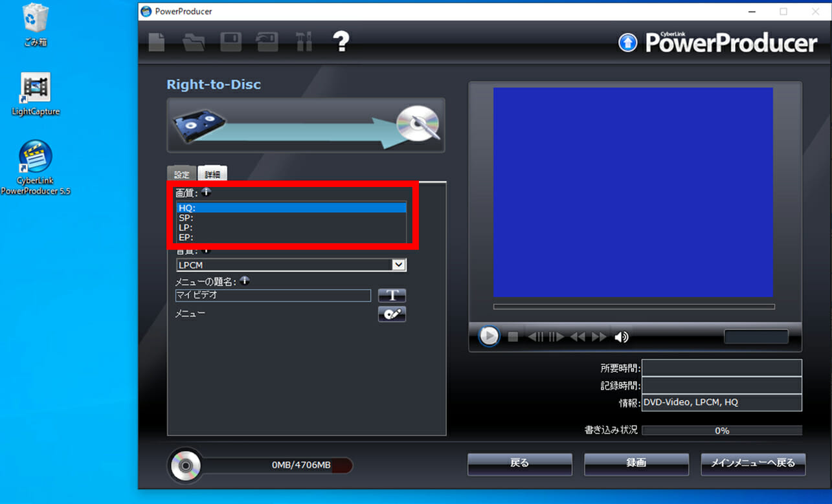Click the 所要時間 field
Screen dimensions: 832x504
722,368
